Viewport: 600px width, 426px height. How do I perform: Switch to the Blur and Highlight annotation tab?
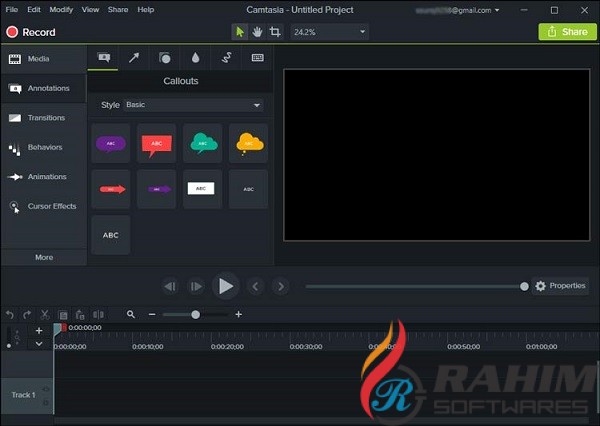(195, 59)
